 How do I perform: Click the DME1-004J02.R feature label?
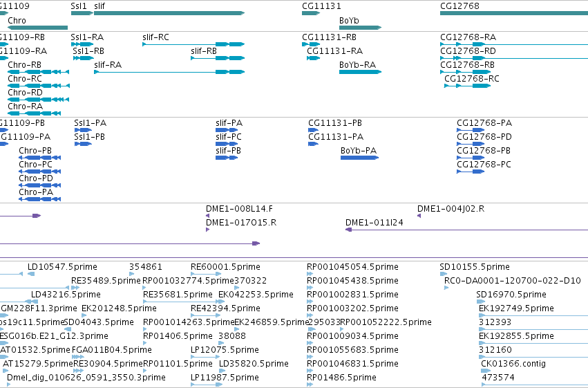451,209
